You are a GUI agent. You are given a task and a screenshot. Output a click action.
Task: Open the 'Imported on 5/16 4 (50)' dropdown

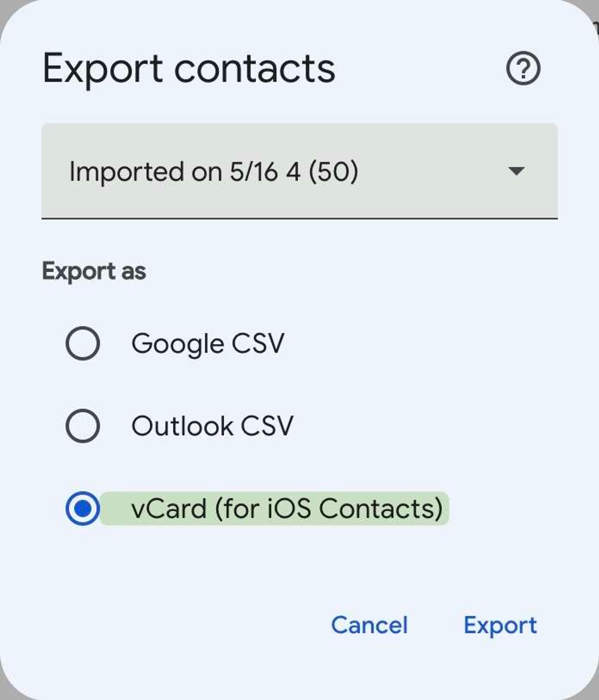[299, 171]
